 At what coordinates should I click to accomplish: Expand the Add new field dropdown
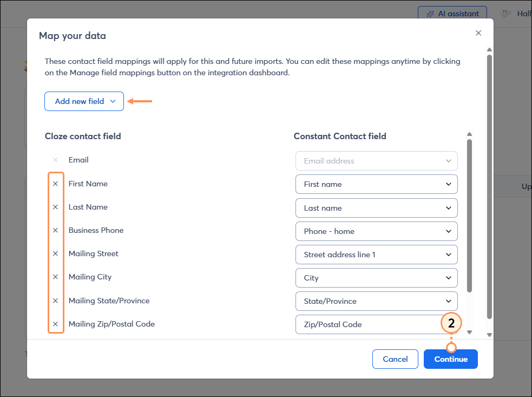(84, 101)
